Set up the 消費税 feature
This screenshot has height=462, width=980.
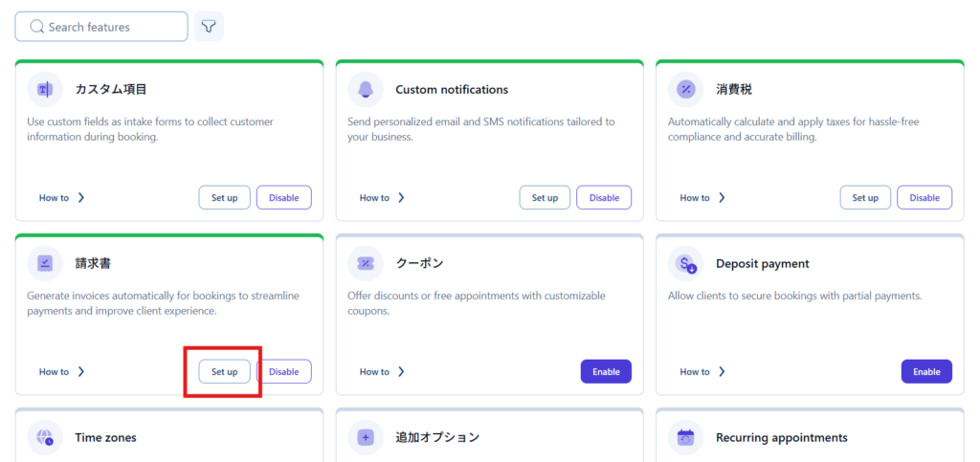click(x=865, y=198)
